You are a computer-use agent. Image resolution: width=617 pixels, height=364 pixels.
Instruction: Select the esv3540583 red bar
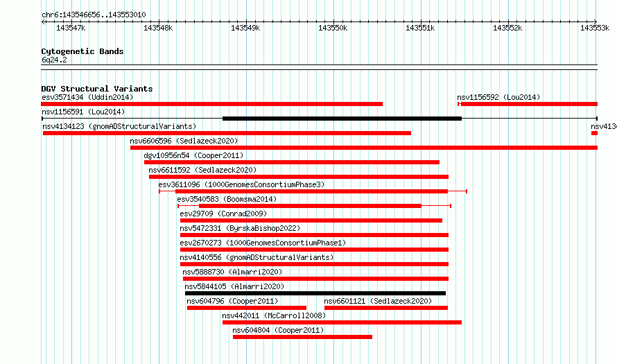(x=310, y=206)
